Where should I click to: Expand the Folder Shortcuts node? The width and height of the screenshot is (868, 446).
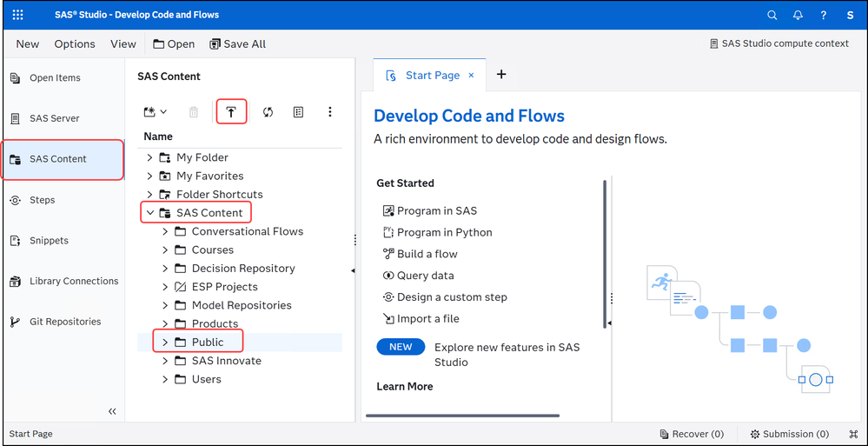click(x=149, y=195)
